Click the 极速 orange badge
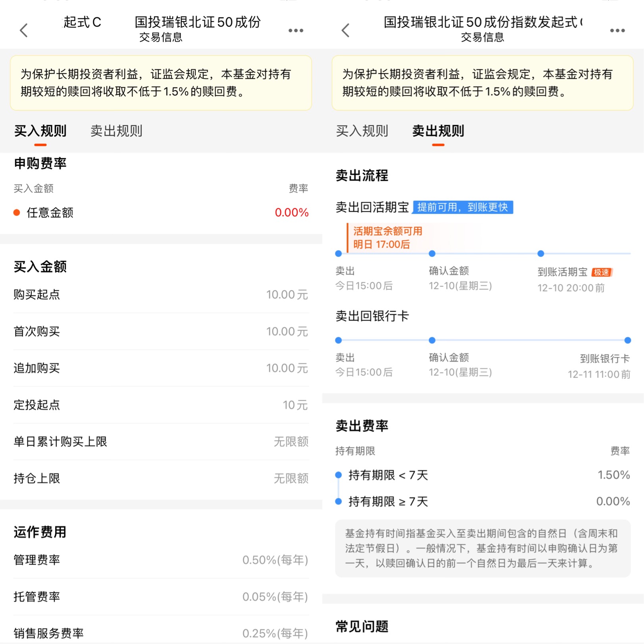This screenshot has height=644, width=644. pos(602,272)
